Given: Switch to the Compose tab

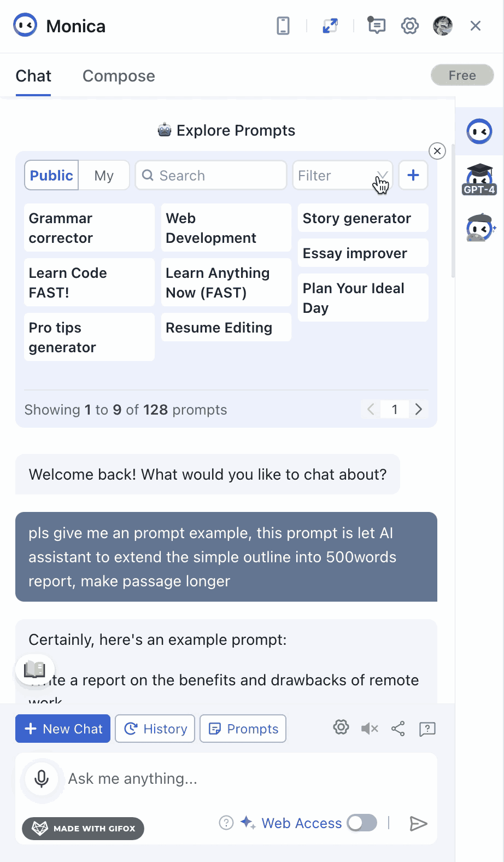Looking at the screenshot, I should click(x=119, y=76).
